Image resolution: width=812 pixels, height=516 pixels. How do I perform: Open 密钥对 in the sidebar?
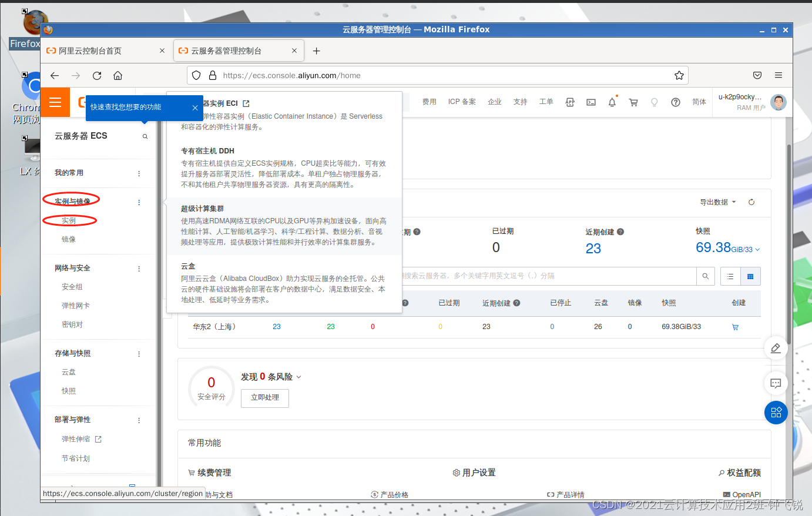[72, 325]
